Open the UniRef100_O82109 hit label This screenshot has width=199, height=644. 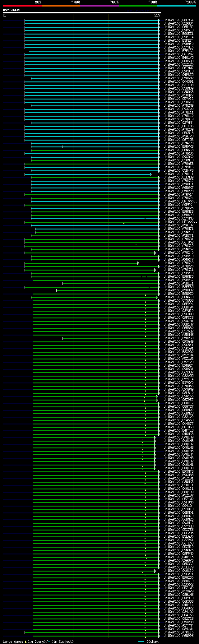click(x=178, y=417)
